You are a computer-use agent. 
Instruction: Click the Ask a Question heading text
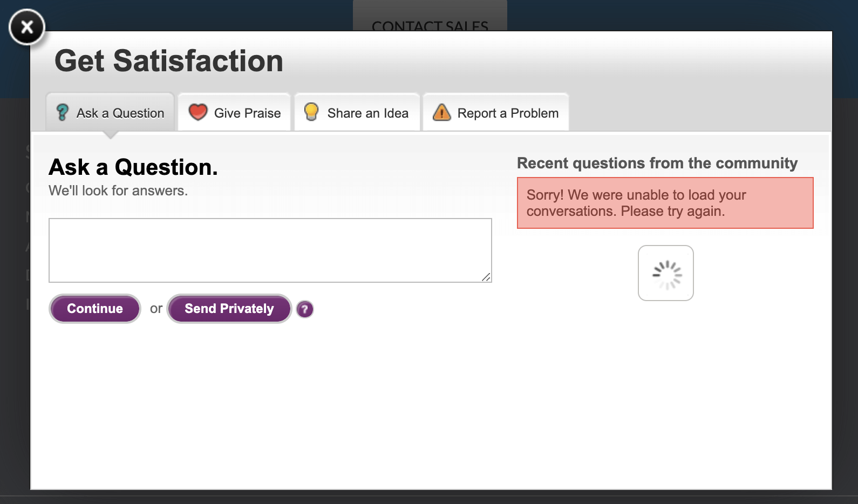coord(133,167)
